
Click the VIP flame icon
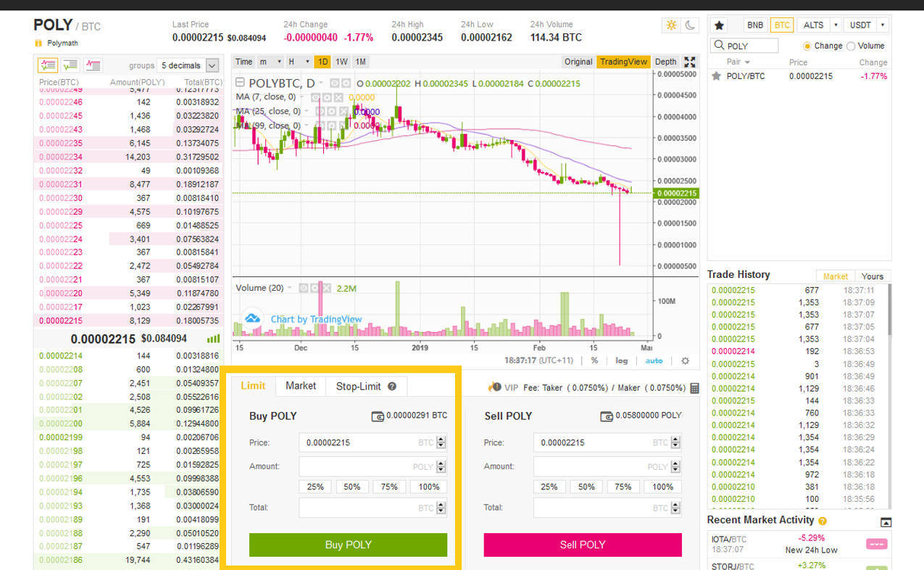pos(495,387)
